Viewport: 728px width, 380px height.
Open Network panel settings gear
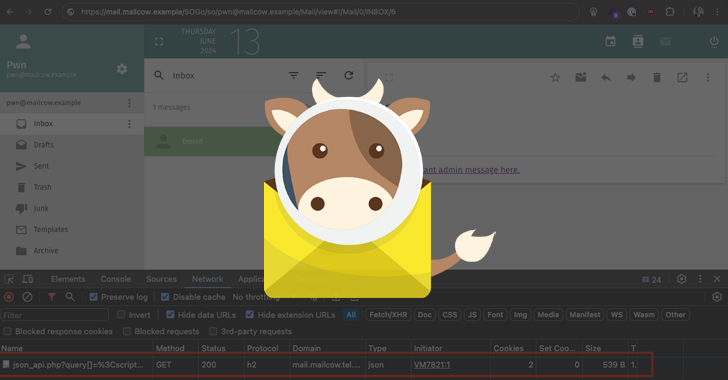(717, 297)
